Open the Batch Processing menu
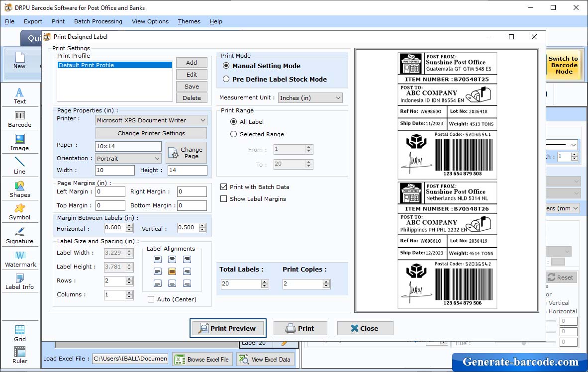 click(x=98, y=21)
